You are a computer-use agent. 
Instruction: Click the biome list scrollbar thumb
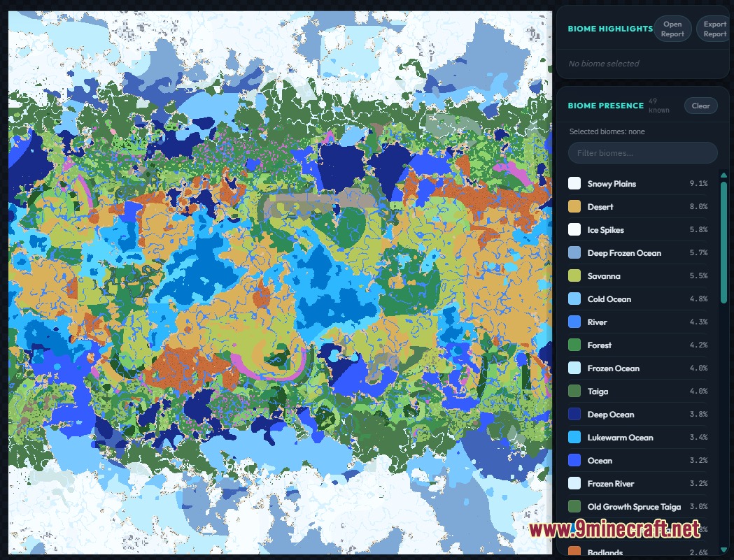[x=724, y=243]
